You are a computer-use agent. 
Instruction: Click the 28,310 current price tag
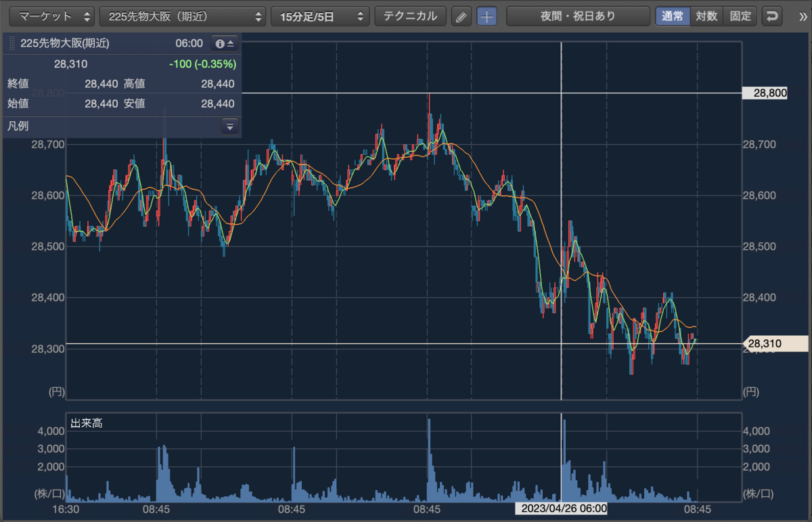click(x=775, y=344)
